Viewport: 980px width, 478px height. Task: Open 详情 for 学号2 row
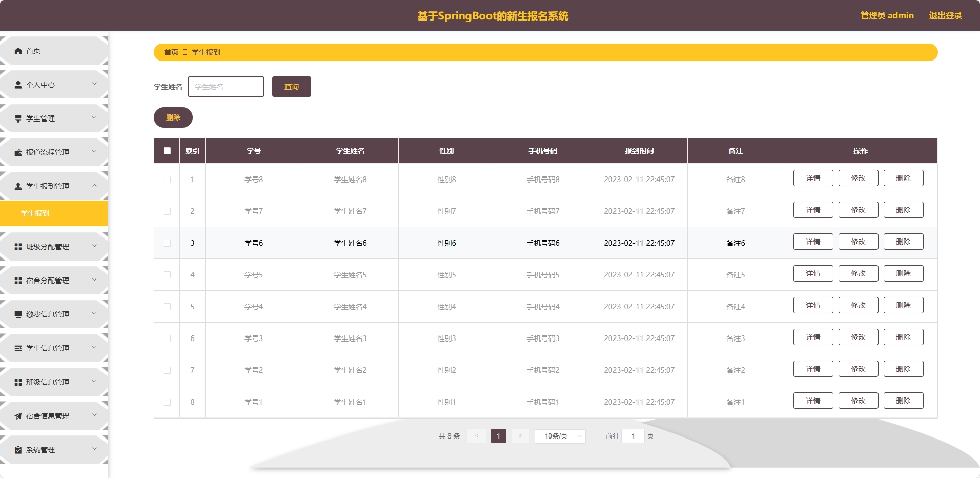pos(813,369)
